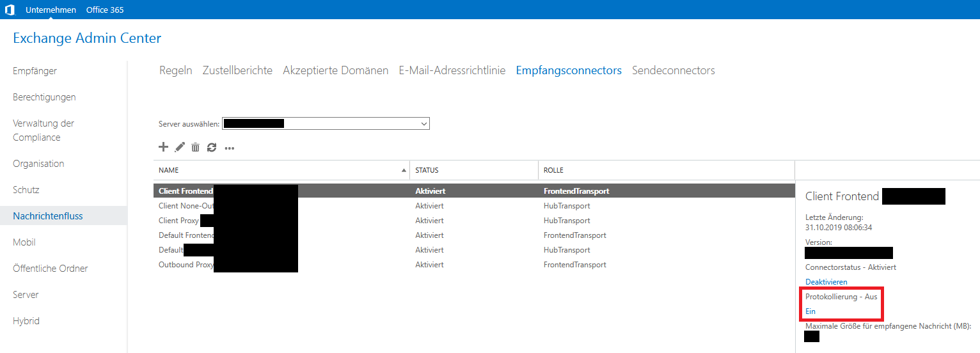This screenshot has height=353, width=980.
Task: Add a new receive connector with plus icon
Action: [163, 147]
